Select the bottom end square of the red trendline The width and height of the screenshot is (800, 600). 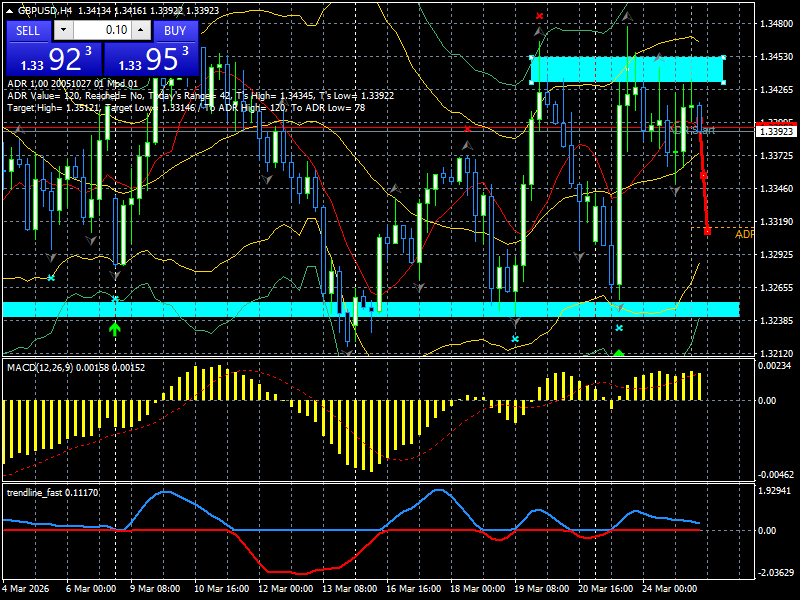coord(707,232)
